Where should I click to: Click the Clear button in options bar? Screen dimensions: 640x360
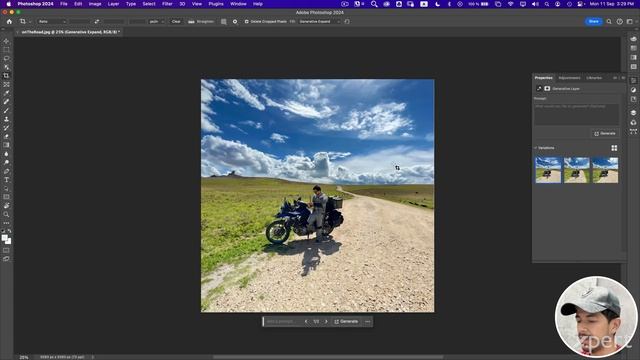pos(176,22)
